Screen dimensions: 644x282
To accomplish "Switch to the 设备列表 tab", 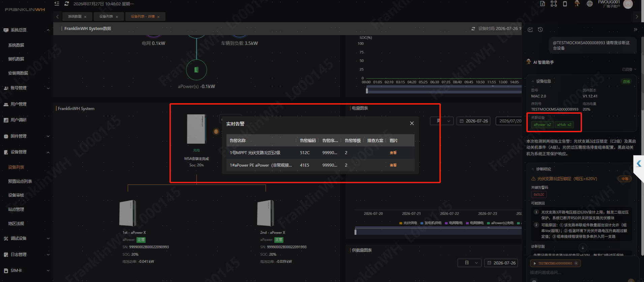I will [x=106, y=17].
